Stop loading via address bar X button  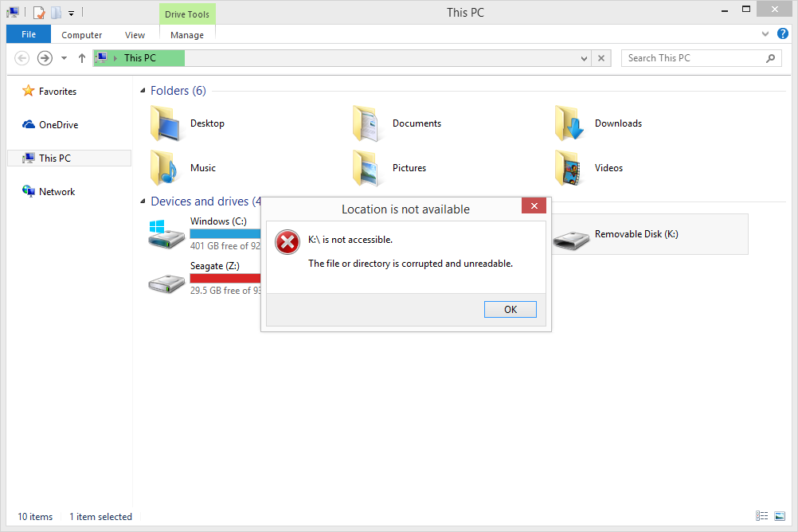point(601,58)
